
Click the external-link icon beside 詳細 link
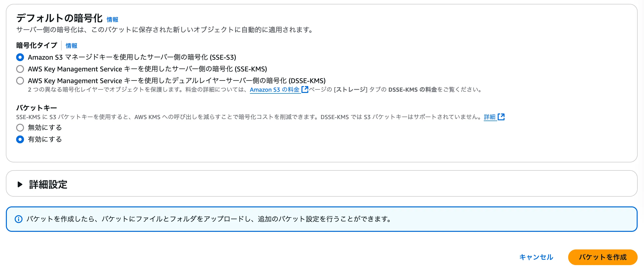pos(501,117)
